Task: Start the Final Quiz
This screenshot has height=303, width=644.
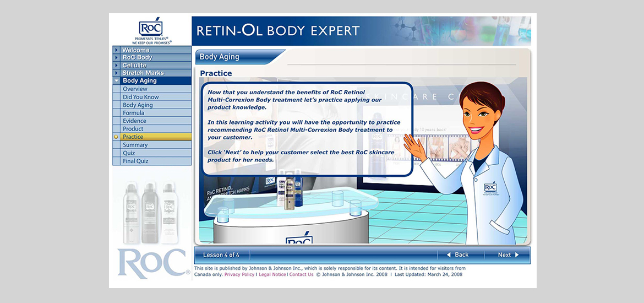Action: click(135, 161)
